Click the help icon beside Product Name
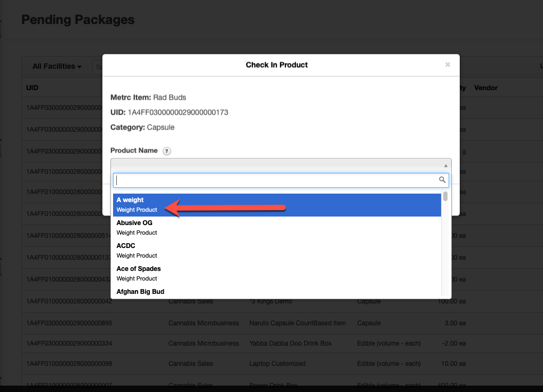 166,151
